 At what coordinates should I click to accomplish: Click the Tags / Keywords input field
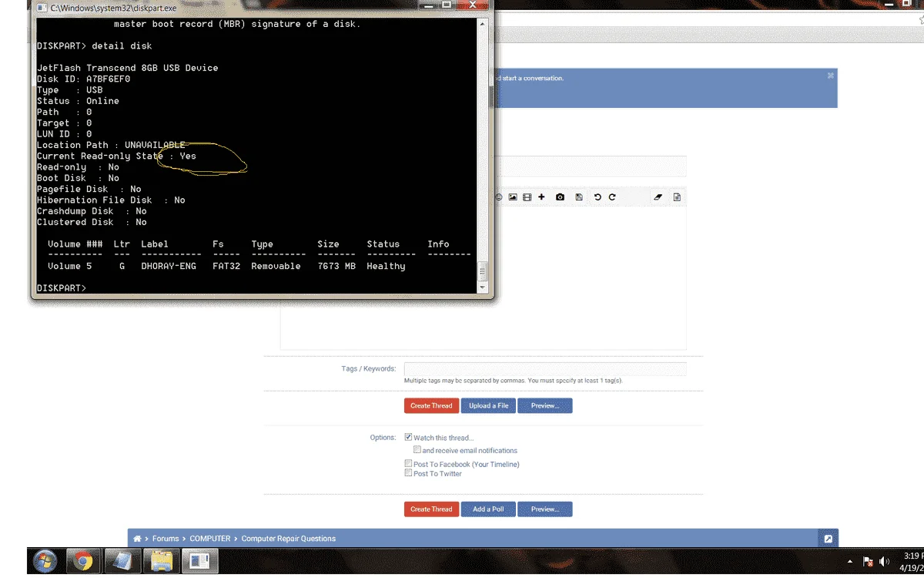click(x=545, y=369)
